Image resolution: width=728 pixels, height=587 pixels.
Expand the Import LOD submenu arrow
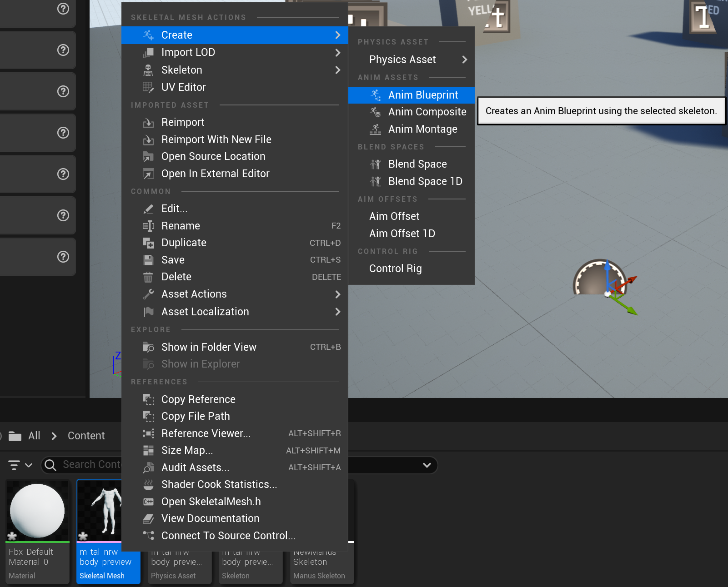[337, 53]
